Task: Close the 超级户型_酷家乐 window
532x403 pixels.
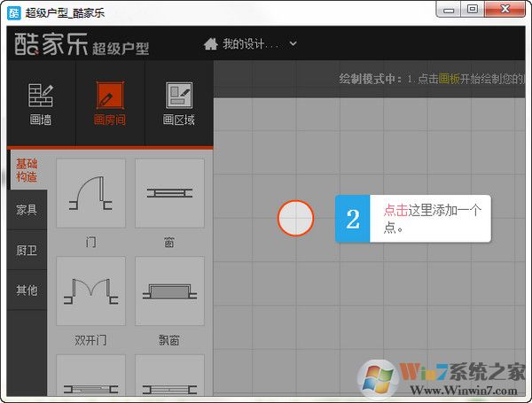Action: 505,9
